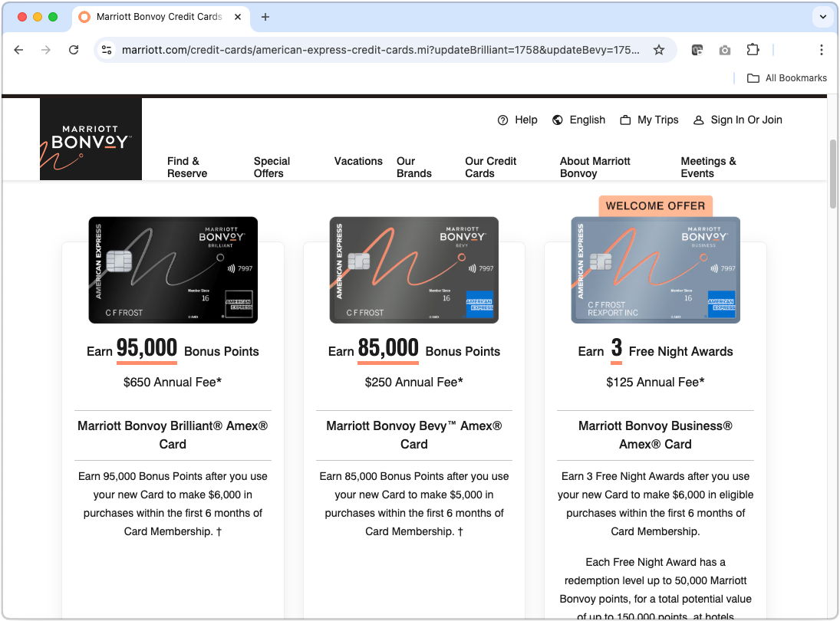Click the Marriott Bonvoy logo

tap(91, 139)
